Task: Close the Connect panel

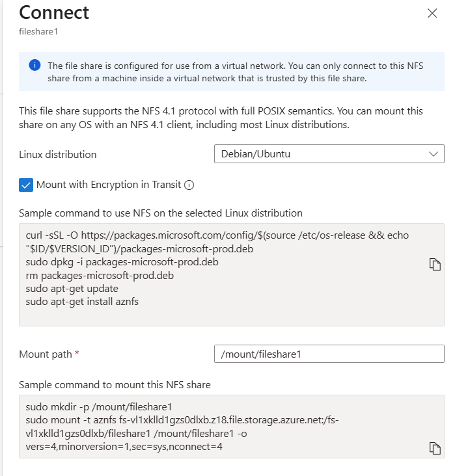Action: [432, 14]
